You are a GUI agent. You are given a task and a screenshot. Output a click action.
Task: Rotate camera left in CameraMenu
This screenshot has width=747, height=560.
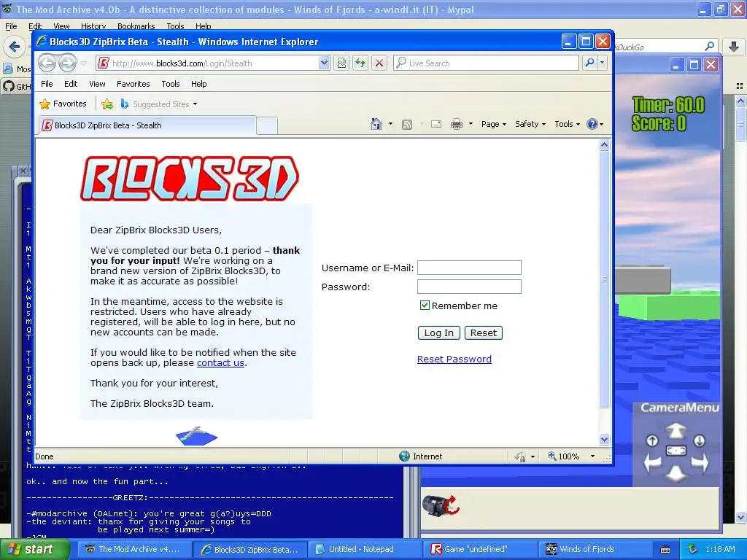(653, 462)
